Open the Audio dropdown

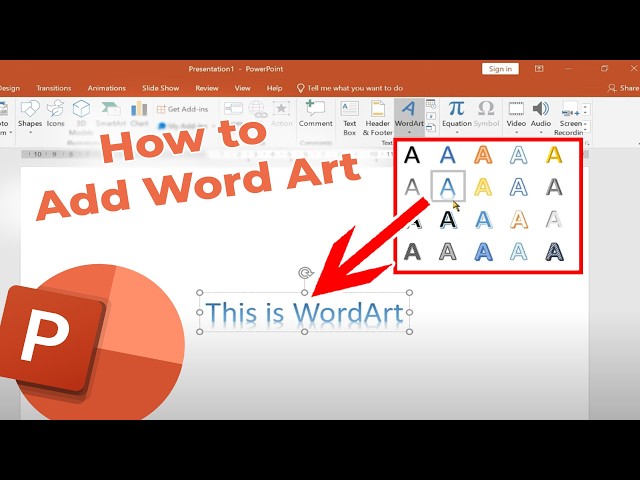click(x=541, y=118)
